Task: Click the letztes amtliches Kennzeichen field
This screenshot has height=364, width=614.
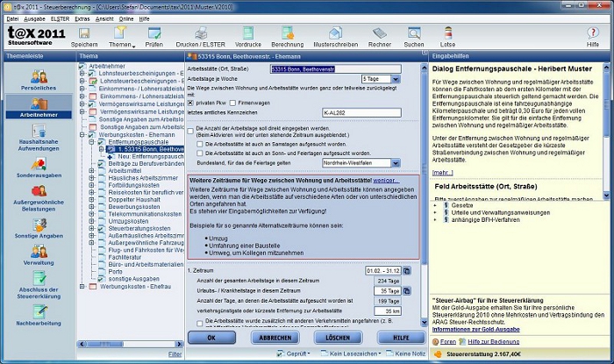Action: point(361,113)
